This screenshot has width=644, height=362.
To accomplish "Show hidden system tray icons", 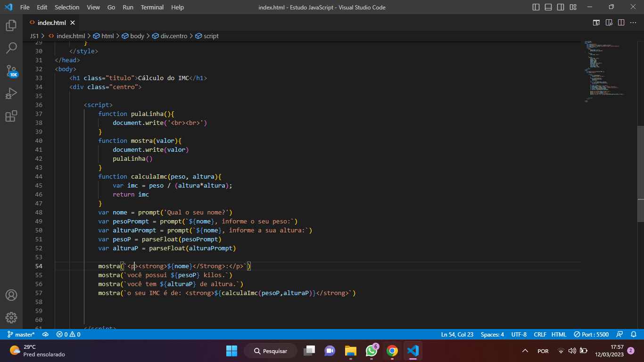I will click(525, 351).
